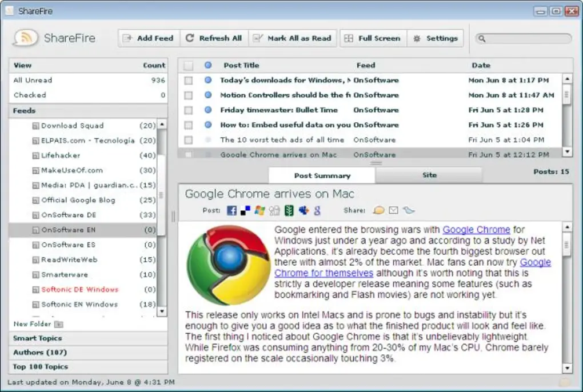Screen dimensions: 583x392
Task: Expand the Top 100 Topics section
Action: pos(88,367)
